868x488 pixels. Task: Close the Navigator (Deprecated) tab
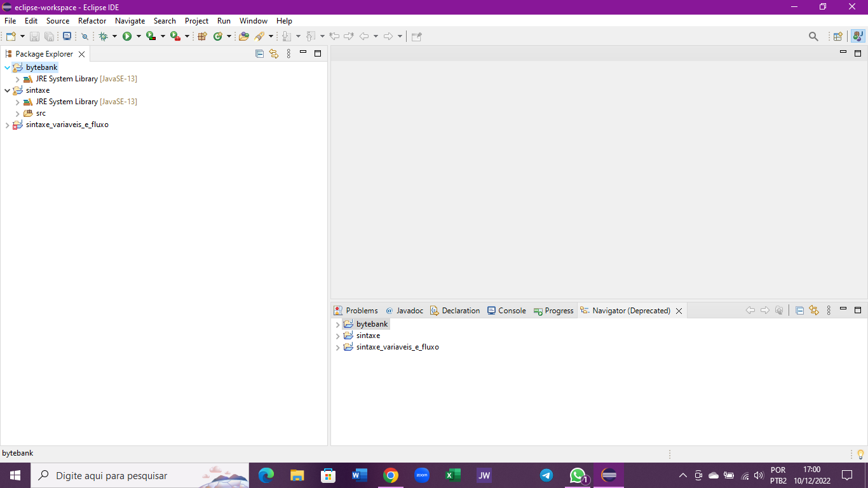[679, 311]
